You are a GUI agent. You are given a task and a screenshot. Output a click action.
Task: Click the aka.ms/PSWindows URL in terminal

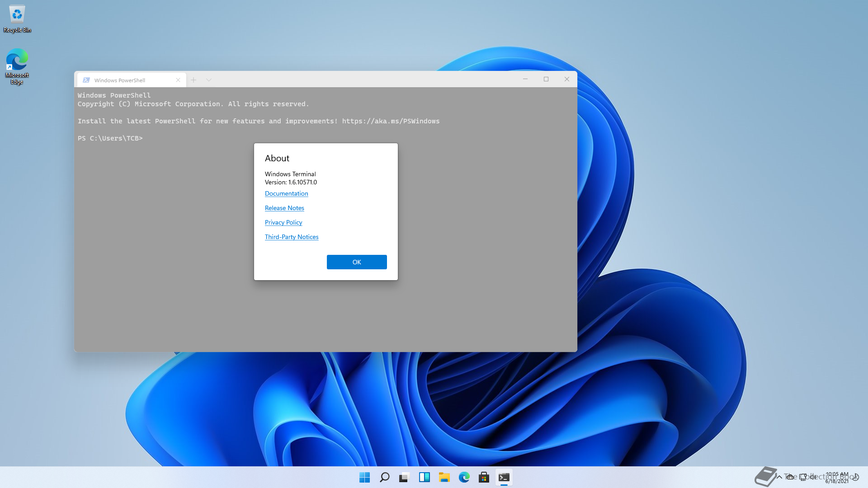(x=391, y=121)
